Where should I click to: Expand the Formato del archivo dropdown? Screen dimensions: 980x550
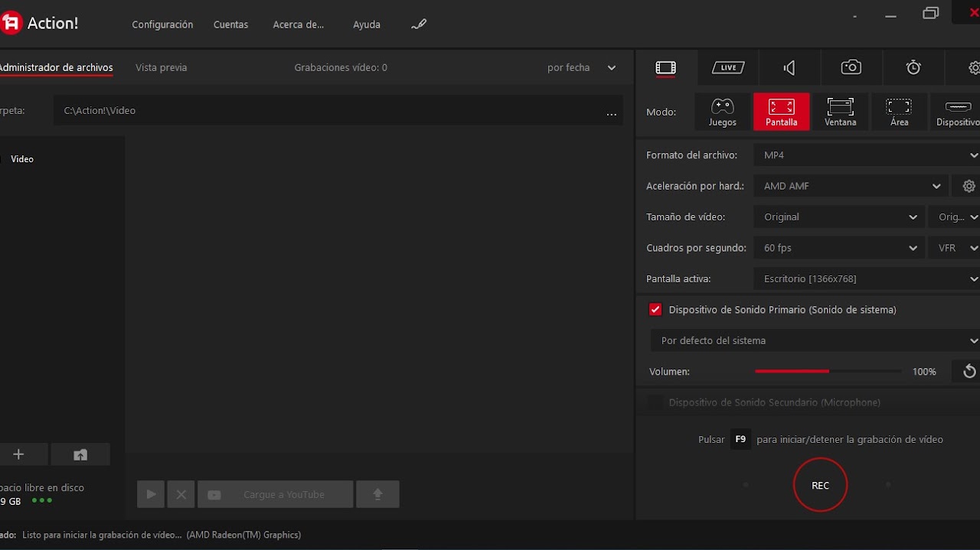point(867,155)
